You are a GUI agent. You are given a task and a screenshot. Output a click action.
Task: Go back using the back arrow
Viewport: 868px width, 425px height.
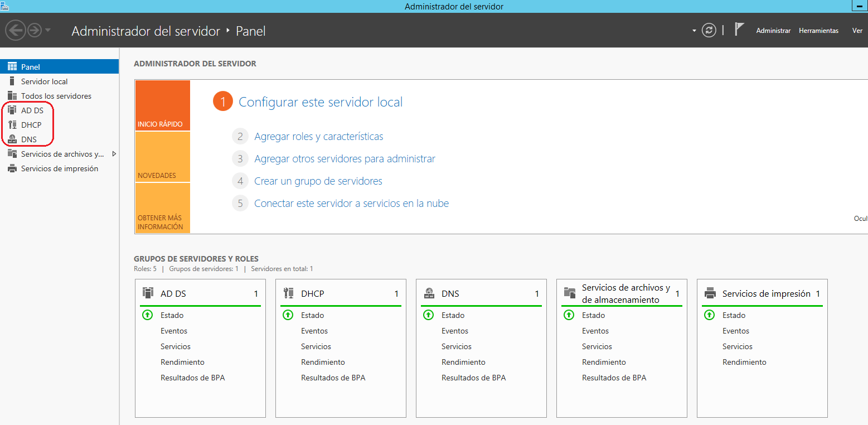[16, 30]
